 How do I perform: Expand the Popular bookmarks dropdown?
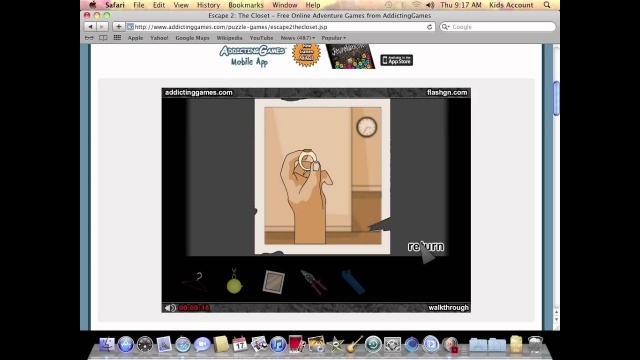333,38
